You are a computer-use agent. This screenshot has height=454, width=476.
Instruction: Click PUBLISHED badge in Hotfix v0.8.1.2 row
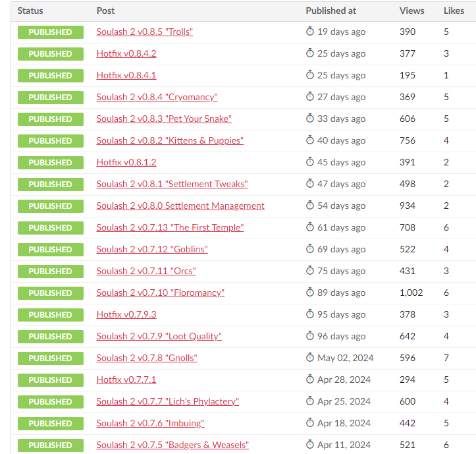[51, 163]
